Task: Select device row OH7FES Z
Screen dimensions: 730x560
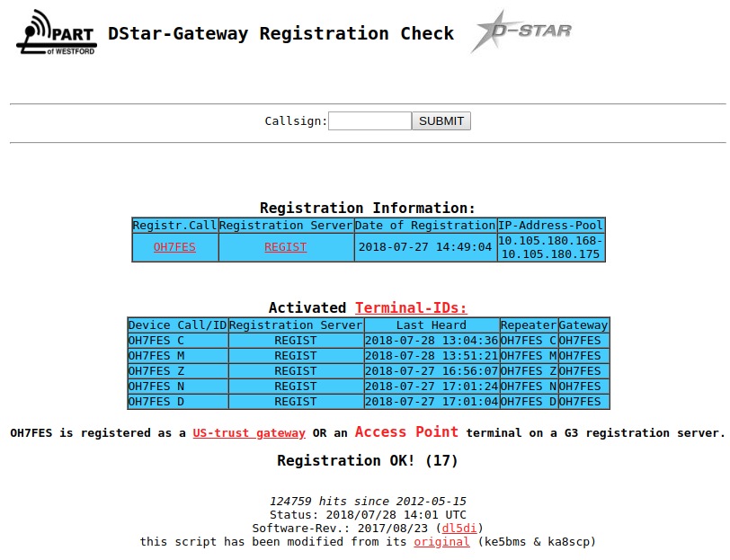Action: pyautogui.click(x=369, y=371)
